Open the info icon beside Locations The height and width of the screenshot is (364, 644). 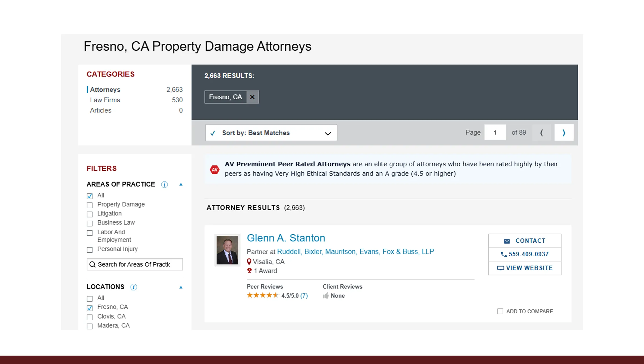pyautogui.click(x=134, y=287)
